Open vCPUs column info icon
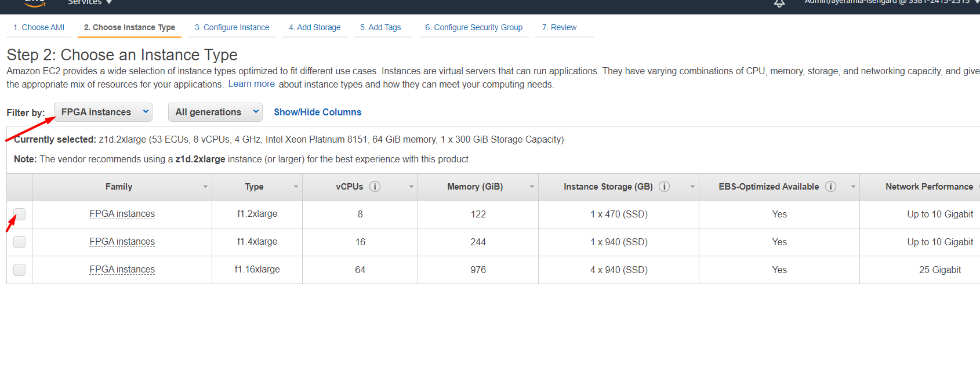The height and width of the screenshot is (385, 980). 375,187
